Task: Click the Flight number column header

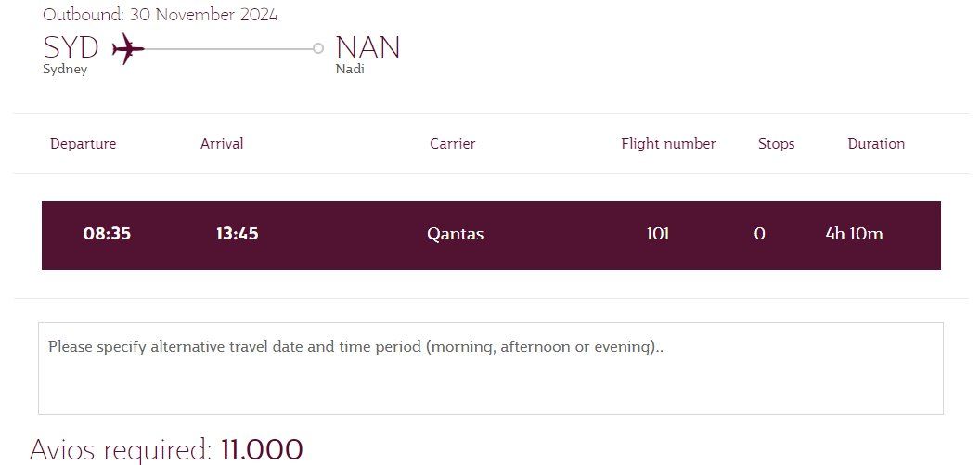Action: (x=668, y=144)
